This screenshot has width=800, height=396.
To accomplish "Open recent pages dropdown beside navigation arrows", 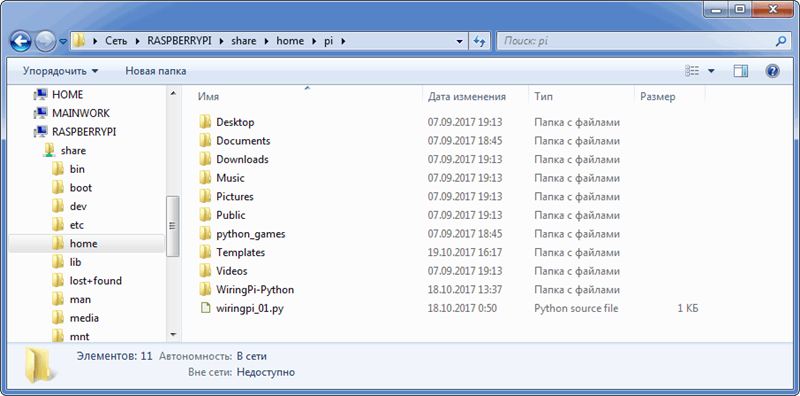I will click(x=64, y=41).
